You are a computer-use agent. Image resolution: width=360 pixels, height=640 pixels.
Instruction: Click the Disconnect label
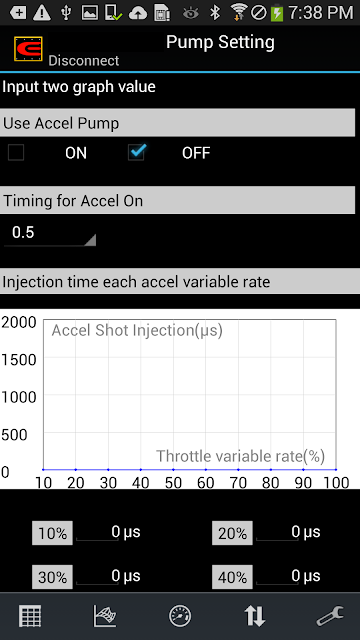84,60
